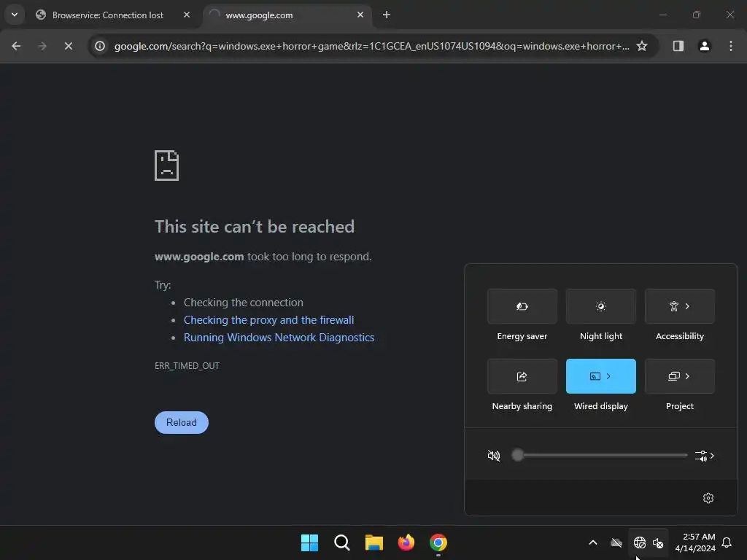Viewport: 747px width, 560px height.
Task: Open Running Windows Network Diagnostics link
Action: (x=279, y=338)
